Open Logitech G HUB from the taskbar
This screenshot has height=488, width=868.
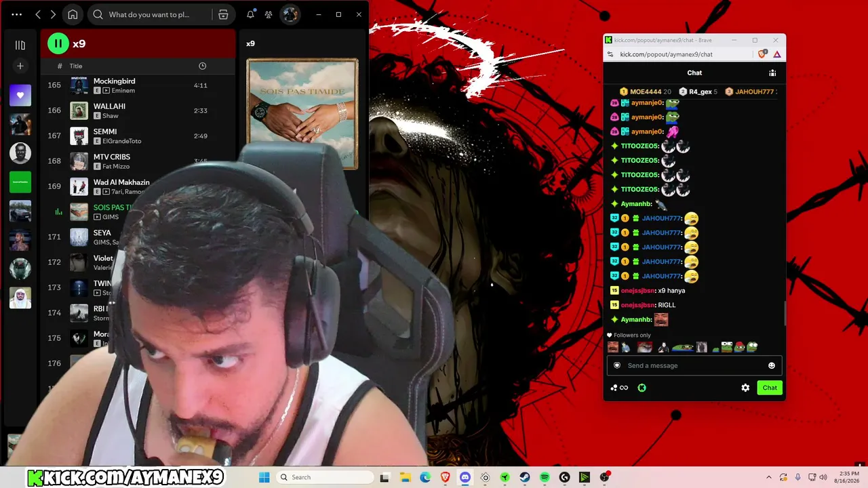[x=564, y=477]
